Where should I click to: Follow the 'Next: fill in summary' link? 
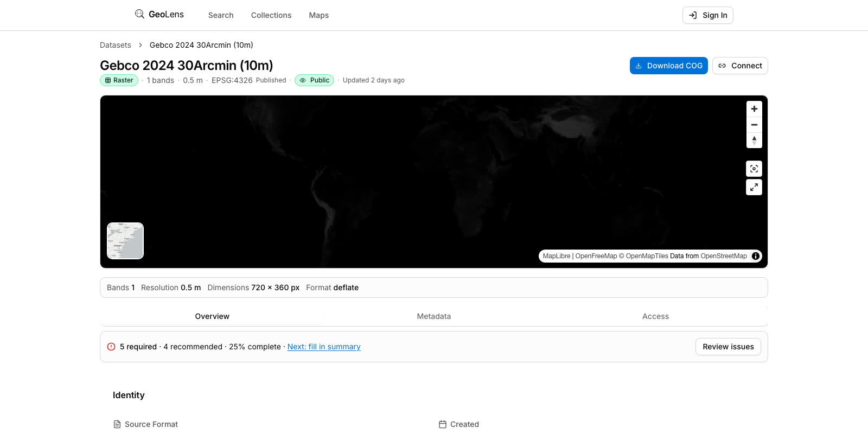click(x=324, y=347)
